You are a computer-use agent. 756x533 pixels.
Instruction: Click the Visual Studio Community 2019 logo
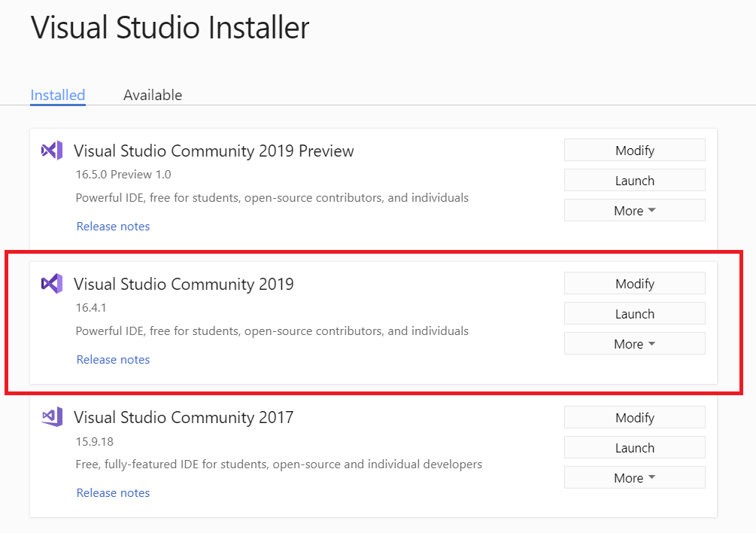click(x=51, y=284)
